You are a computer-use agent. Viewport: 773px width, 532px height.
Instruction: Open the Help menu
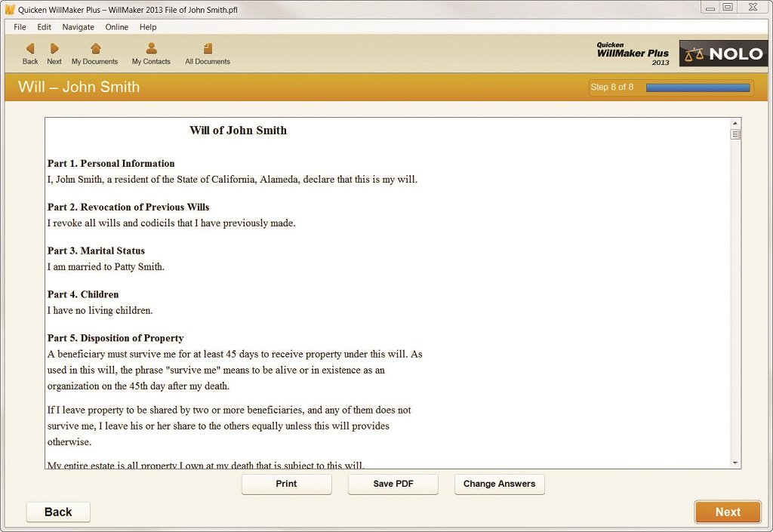click(x=148, y=27)
